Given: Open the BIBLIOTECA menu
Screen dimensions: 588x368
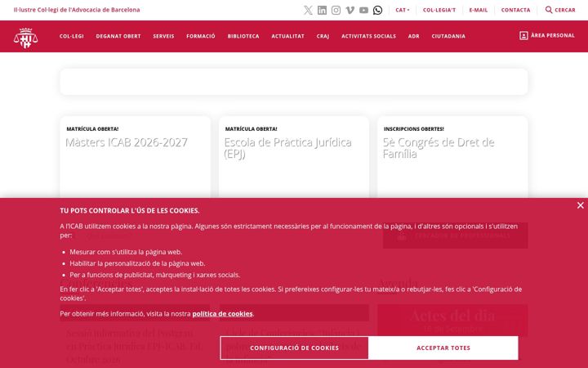Looking at the screenshot, I should click(x=243, y=36).
